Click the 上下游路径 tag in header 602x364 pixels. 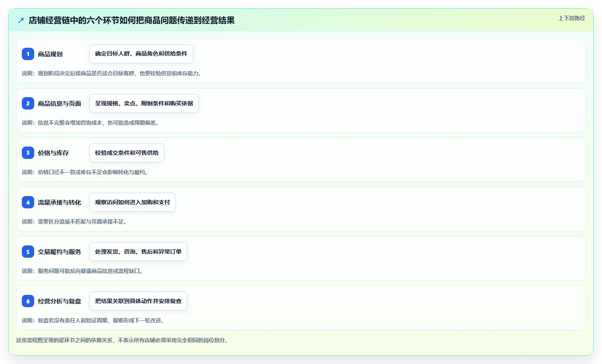pyautogui.click(x=572, y=18)
